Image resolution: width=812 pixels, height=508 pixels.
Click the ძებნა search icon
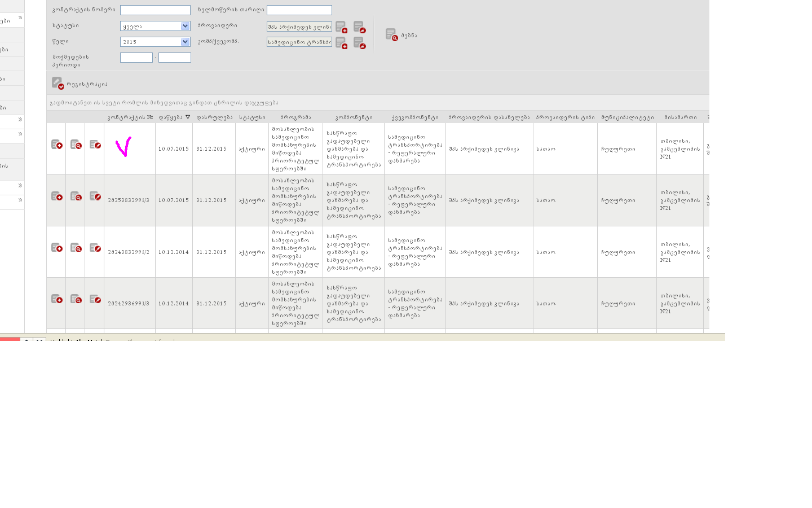pos(391,35)
